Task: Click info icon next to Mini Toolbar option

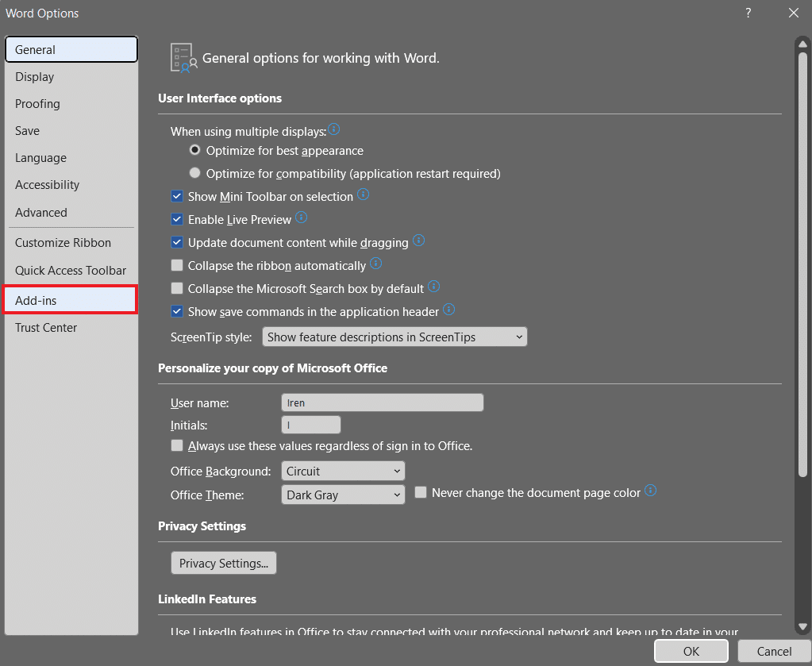Action: click(x=364, y=194)
